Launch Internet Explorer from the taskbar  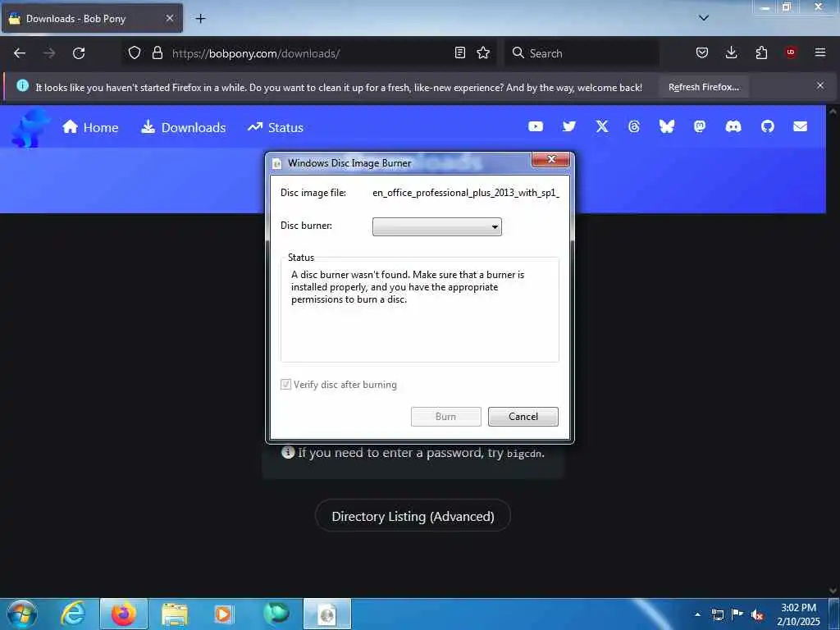click(73, 614)
